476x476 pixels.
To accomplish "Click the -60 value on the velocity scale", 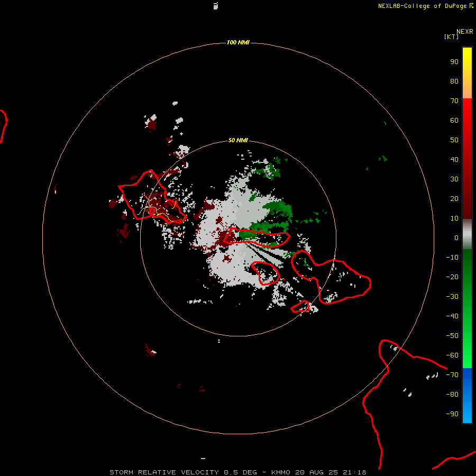I will (x=452, y=355).
